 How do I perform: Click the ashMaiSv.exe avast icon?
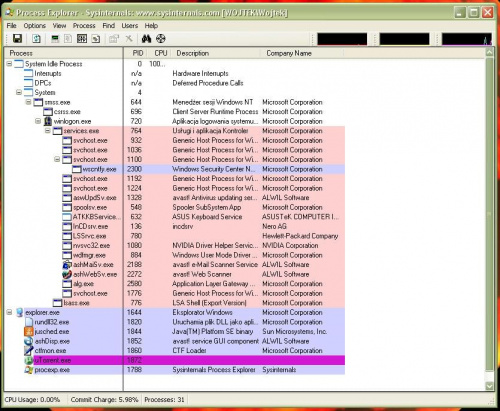[67, 265]
